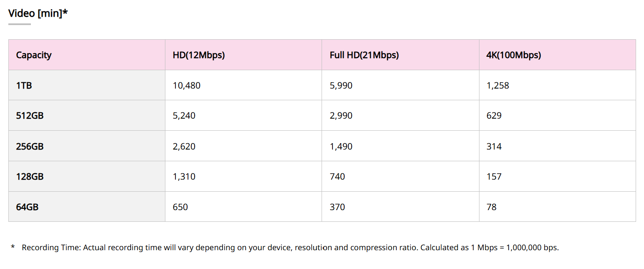Viewport: 644px width, 269px height.
Task: Click the 10,480 minutes cell
Action: point(187,86)
